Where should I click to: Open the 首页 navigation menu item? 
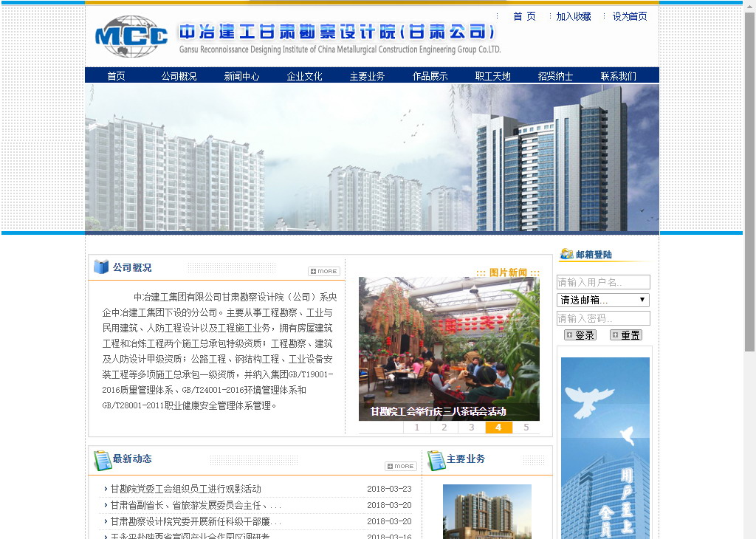[116, 76]
